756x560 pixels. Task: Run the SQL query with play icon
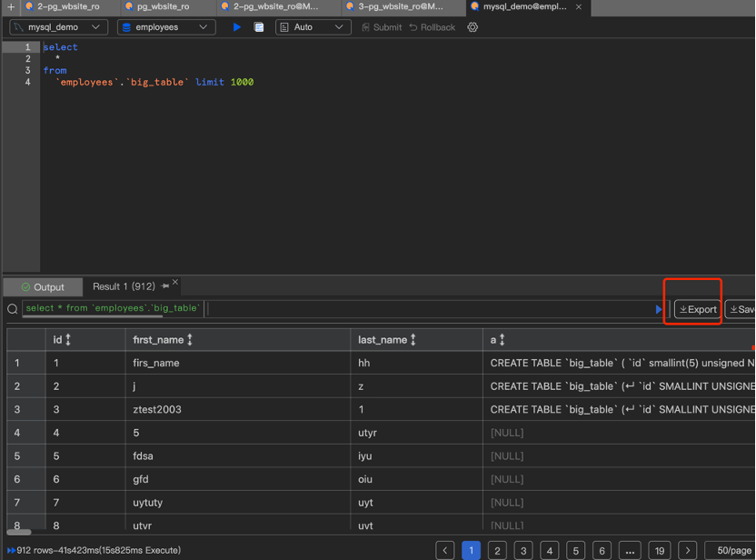point(236,27)
